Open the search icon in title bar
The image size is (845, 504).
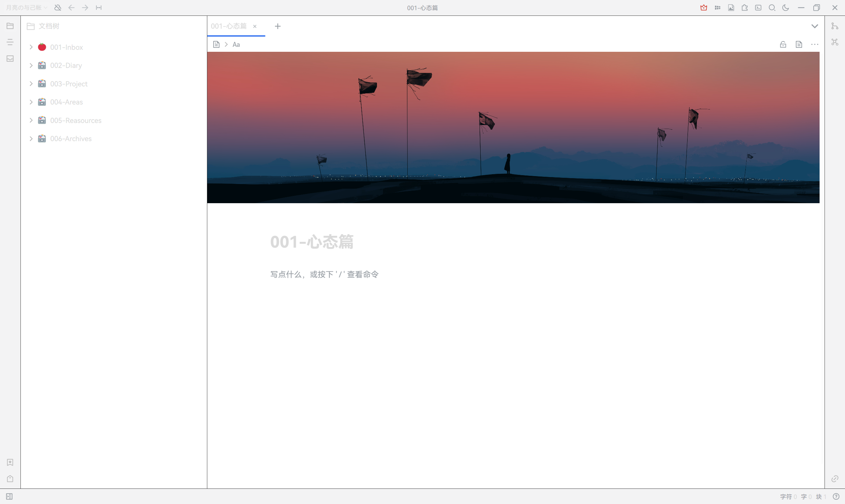(772, 8)
